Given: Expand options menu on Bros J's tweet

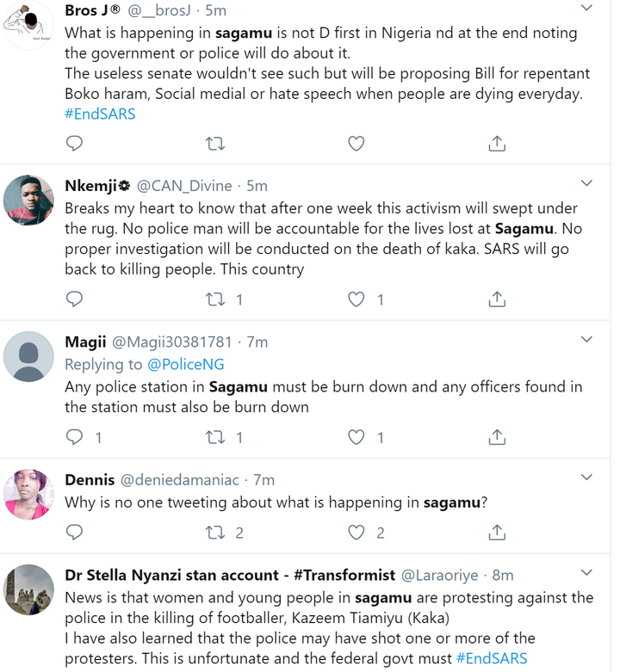Looking at the screenshot, I should [x=586, y=8].
